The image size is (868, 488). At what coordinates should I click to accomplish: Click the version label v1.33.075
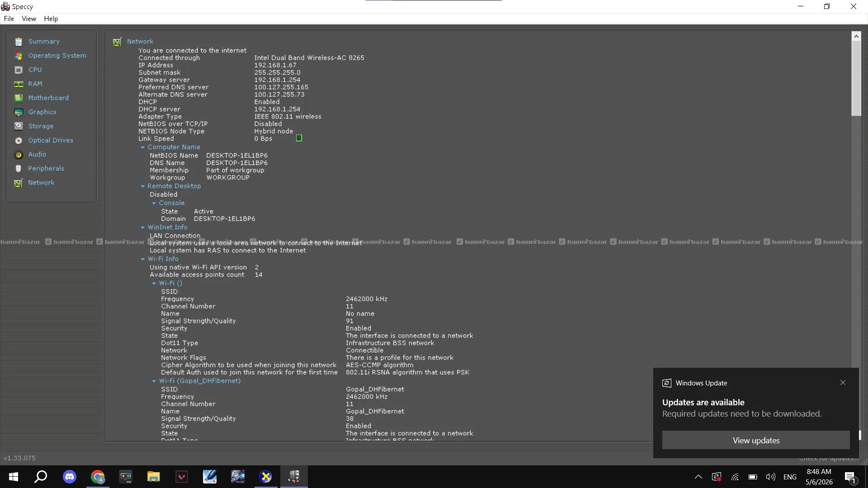(19, 458)
